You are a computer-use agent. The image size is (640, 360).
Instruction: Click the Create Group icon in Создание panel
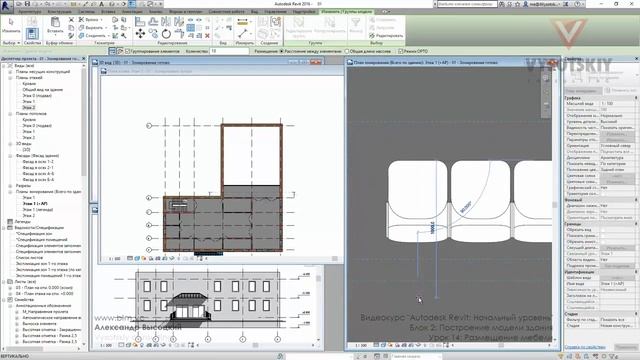(x=276, y=21)
